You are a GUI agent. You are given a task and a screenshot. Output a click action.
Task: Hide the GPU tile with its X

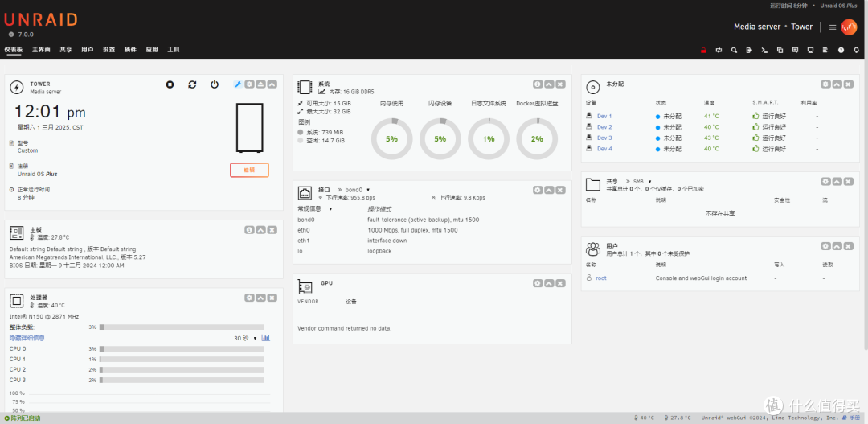(x=560, y=283)
